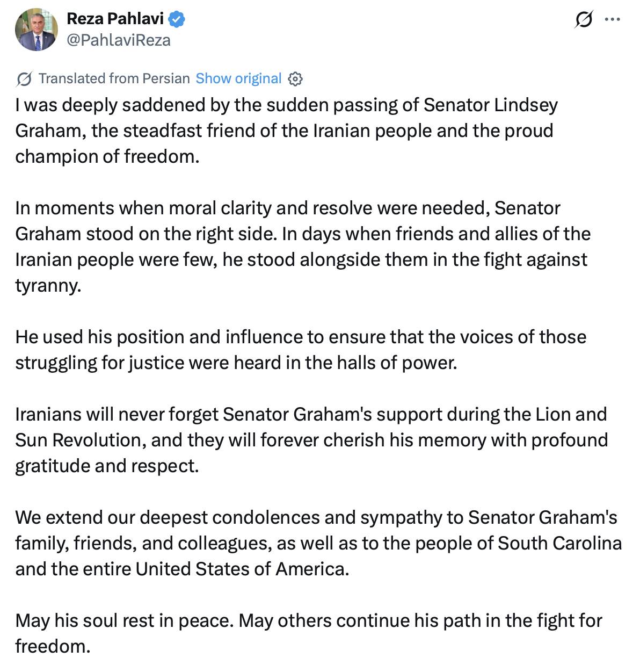Viewport: 640px width, 672px height.
Task: Click the phrase 'South Carolina' in the post
Action: click(560, 543)
